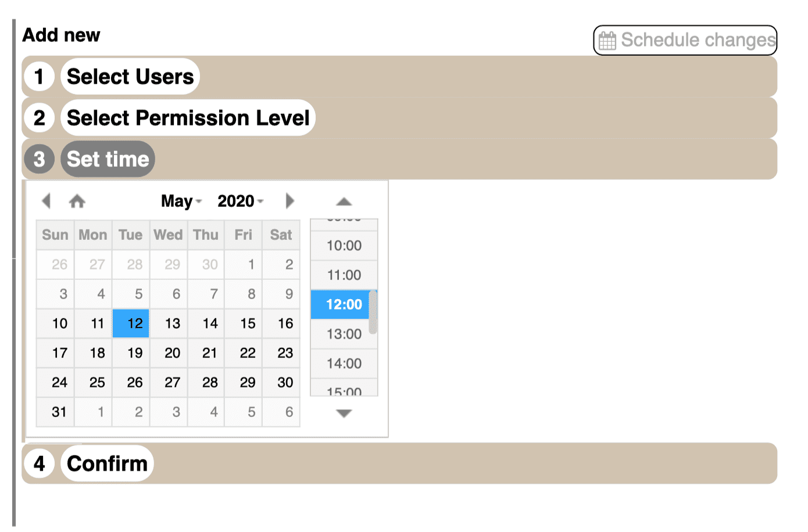Open the May month dropdown
The height and width of the screenshot is (532, 808).
pos(181,201)
